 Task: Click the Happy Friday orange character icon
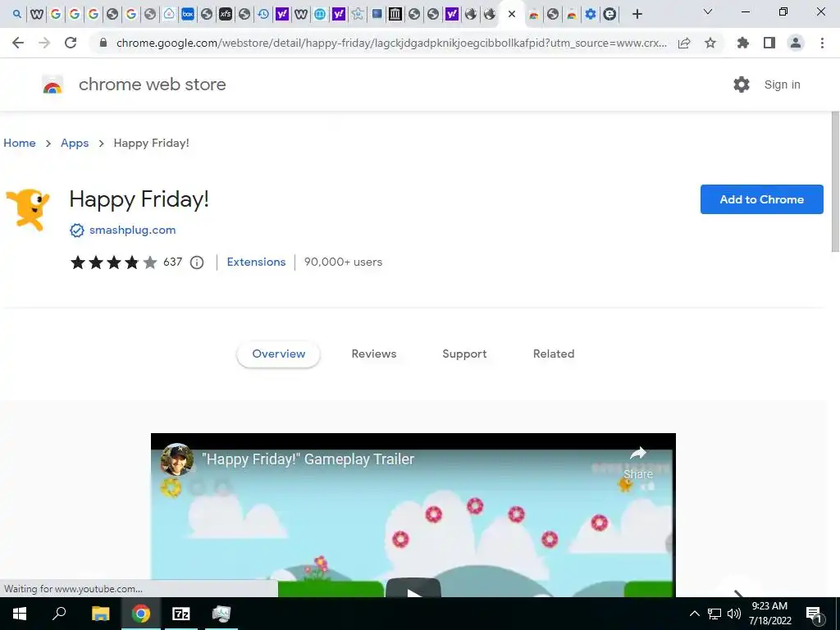[27, 209]
